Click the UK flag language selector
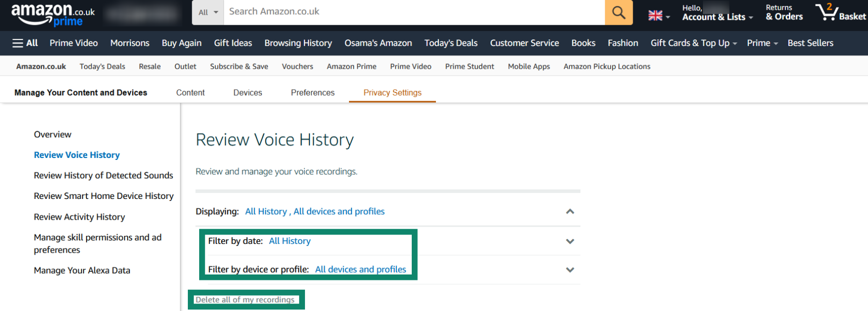This screenshot has width=868, height=311. coord(658,16)
